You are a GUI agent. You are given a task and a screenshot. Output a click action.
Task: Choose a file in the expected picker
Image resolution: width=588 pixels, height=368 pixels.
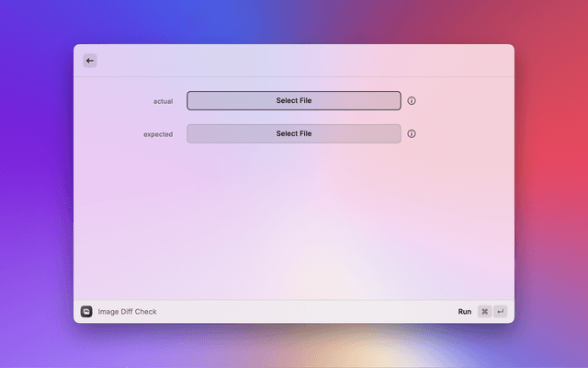coord(294,133)
